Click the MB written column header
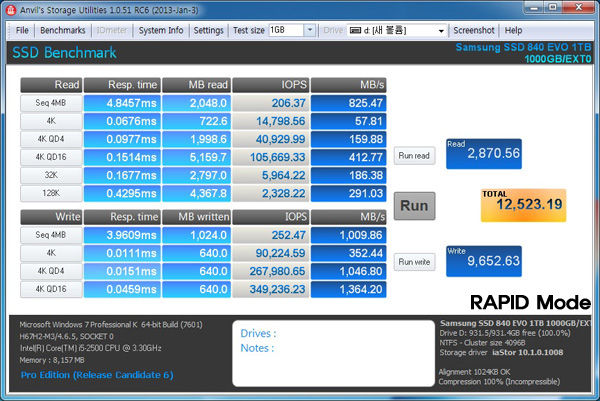Image resolution: width=600 pixels, height=401 pixels. [196, 217]
